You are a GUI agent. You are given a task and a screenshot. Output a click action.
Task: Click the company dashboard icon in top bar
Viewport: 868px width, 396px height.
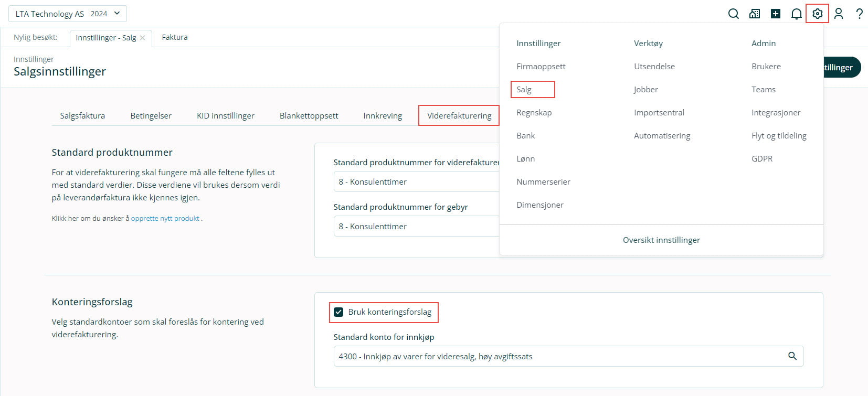(x=754, y=14)
